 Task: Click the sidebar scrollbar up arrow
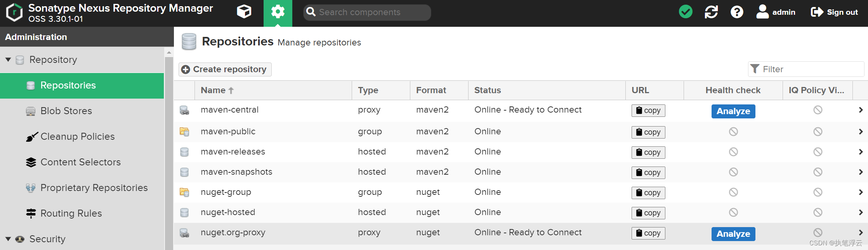[x=169, y=52]
